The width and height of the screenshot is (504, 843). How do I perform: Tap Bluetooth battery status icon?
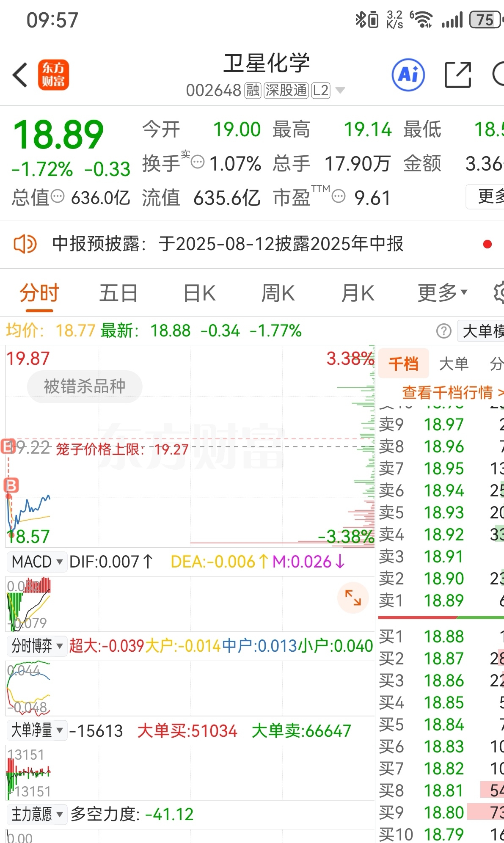(366, 20)
